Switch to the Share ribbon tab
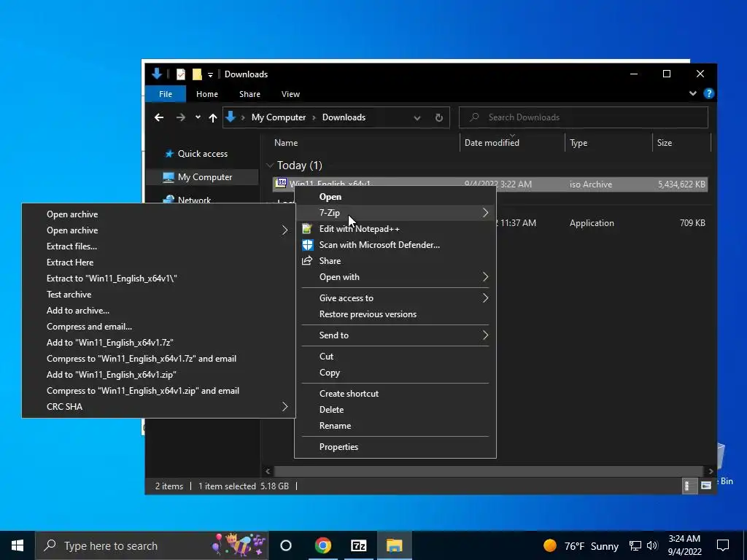 click(249, 94)
